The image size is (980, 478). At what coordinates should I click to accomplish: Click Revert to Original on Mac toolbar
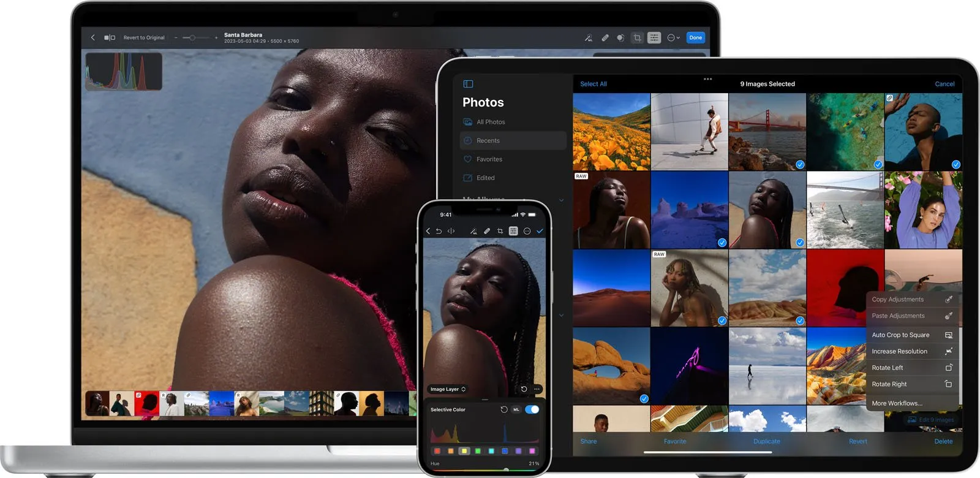pyautogui.click(x=144, y=37)
